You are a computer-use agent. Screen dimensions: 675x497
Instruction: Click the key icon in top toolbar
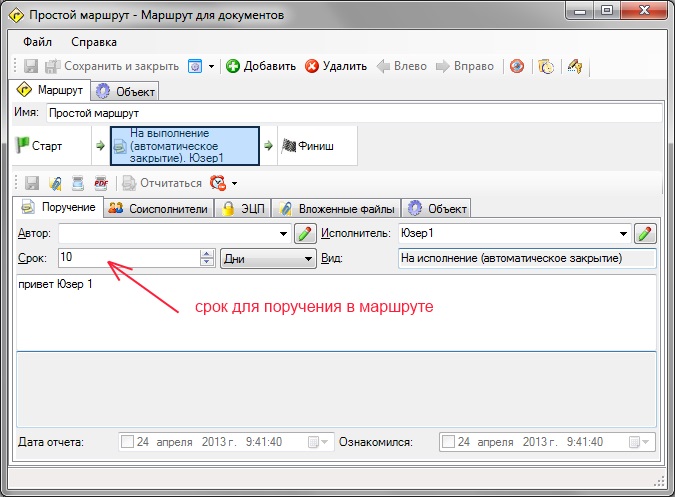[x=575, y=67]
